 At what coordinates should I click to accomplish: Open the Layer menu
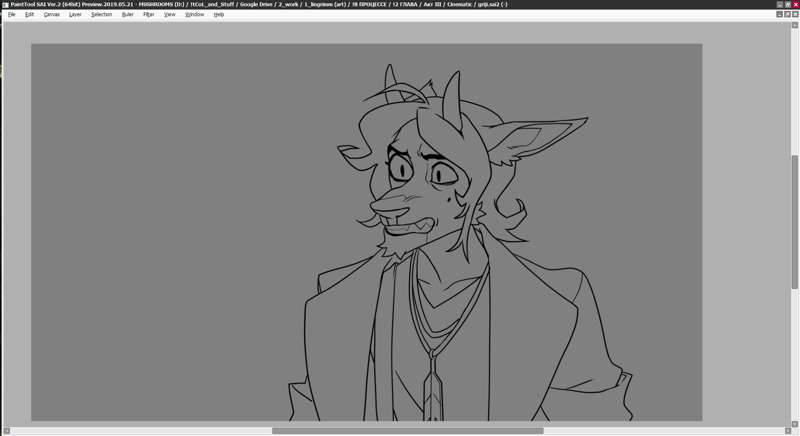click(75, 14)
